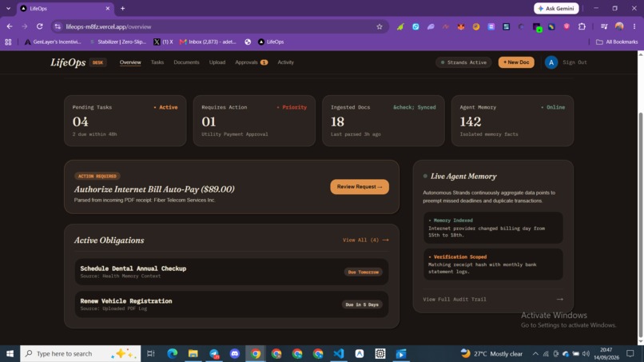644x362 pixels.
Task: Go to the Tasks nav tab
Action: [157, 62]
